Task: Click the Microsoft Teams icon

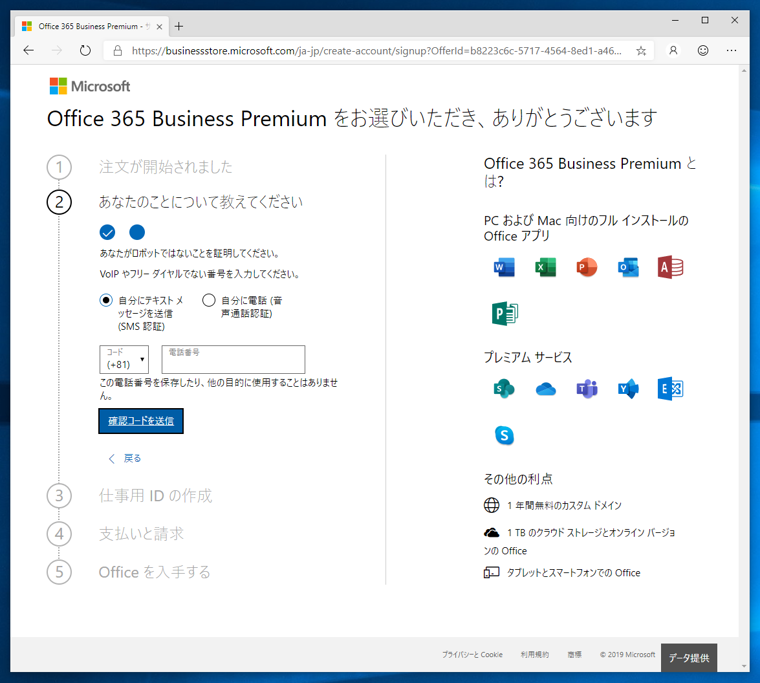Action: [x=587, y=388]
